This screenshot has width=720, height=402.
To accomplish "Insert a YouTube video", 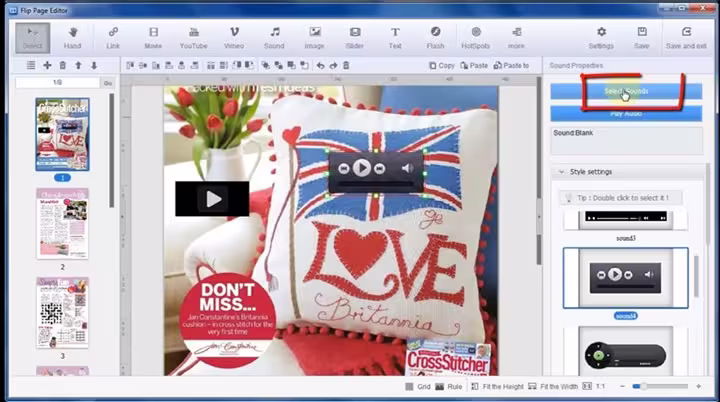I will [x=193, y=38].
